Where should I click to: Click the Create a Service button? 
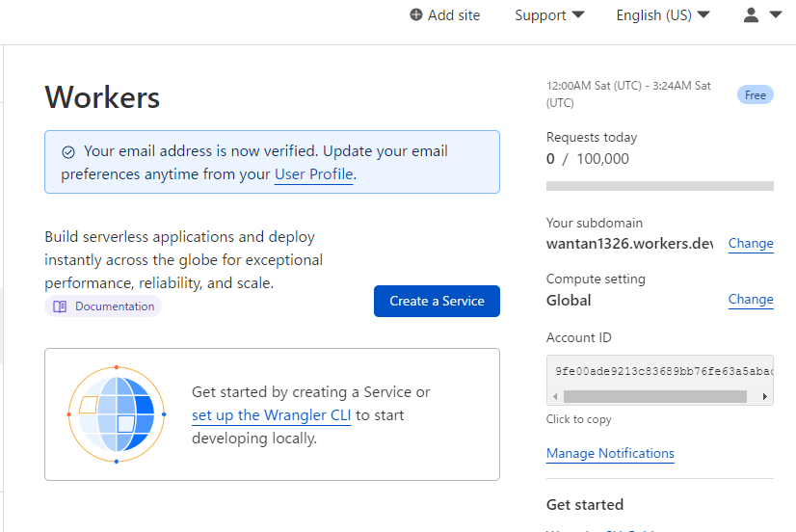437,301
